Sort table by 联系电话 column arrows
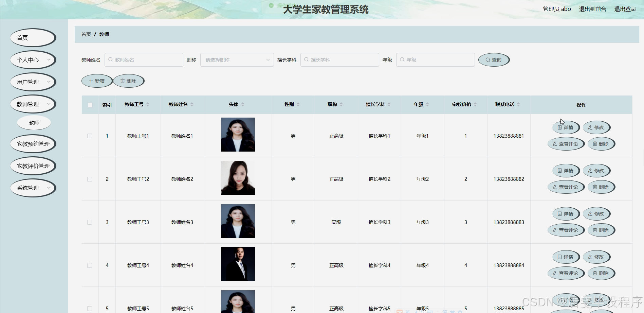 point(518,105)
